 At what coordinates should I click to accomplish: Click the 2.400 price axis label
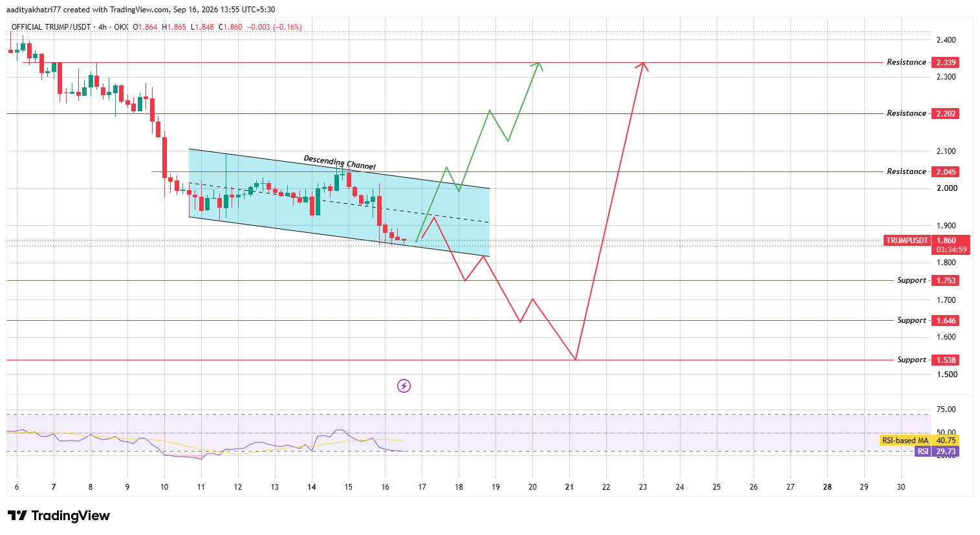[946, 40]
